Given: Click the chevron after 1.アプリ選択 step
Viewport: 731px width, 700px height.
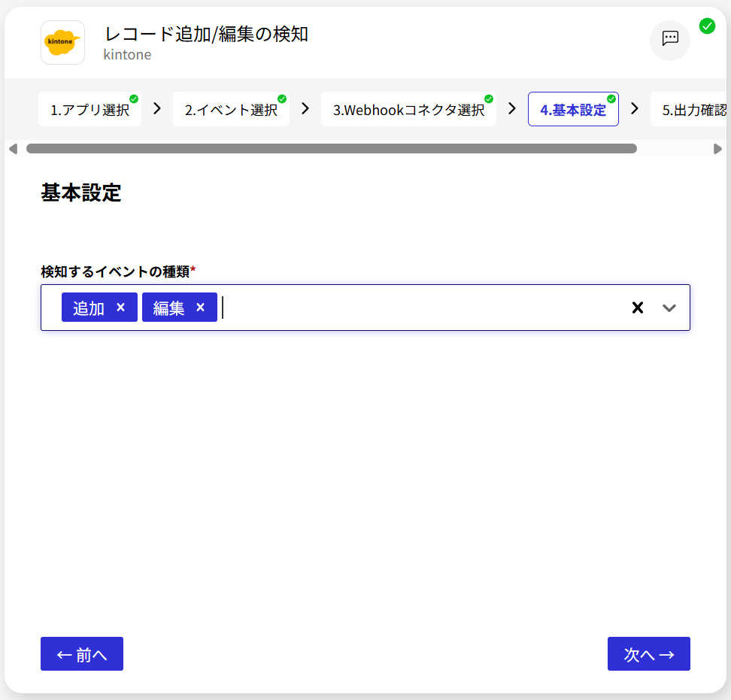Looking at the screenshot, I should click(x=156, y=108).
